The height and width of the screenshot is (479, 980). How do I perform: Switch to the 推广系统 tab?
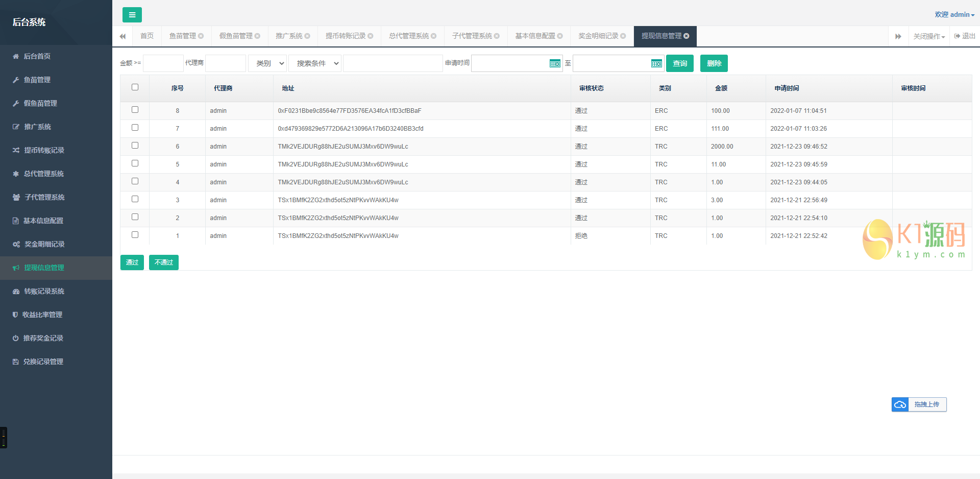point(288,36)
